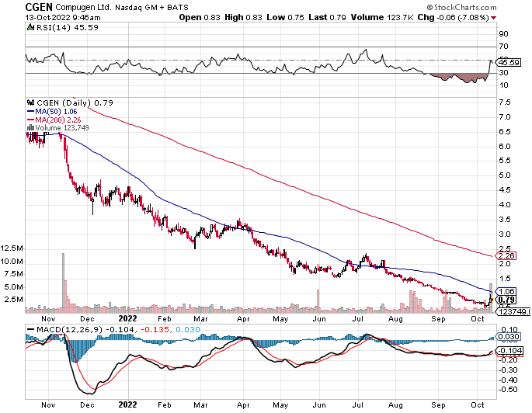Click the 13-Oct-2022 9:46am timestamp

click(63, 18)
